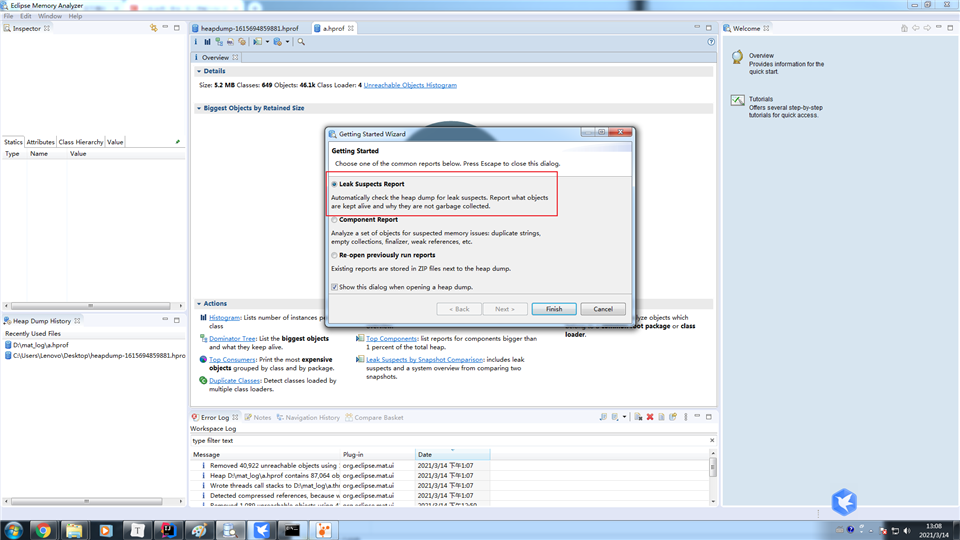Sort log by Message column header
Image resolution: width=960 pixels, height=540 pixels.
pyautogui.click(x=264, y=454)
